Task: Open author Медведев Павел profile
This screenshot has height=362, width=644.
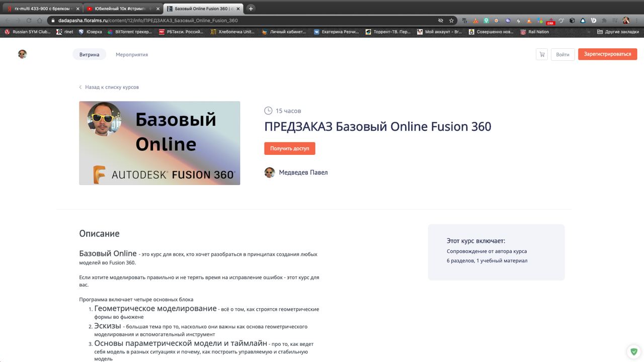Action: tap(303, 172)
